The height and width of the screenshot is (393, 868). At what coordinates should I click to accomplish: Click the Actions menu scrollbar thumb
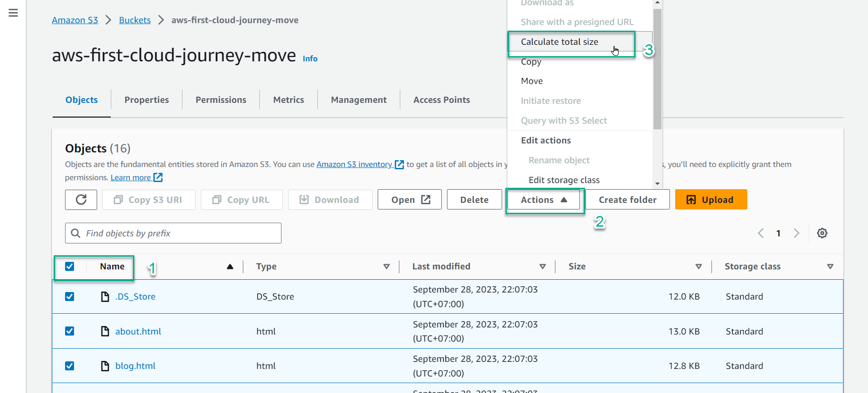[658, 68]
